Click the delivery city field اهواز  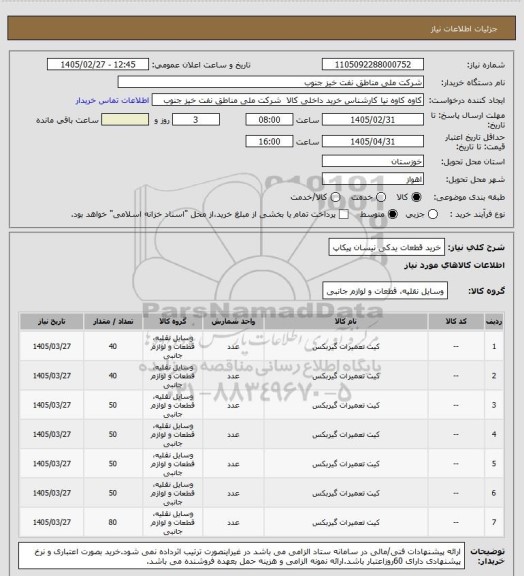373,179
